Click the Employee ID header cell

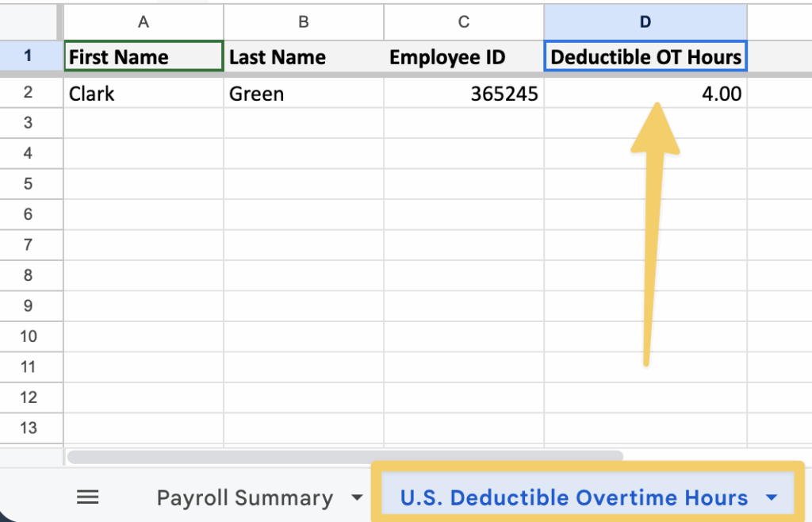[464, 57]
